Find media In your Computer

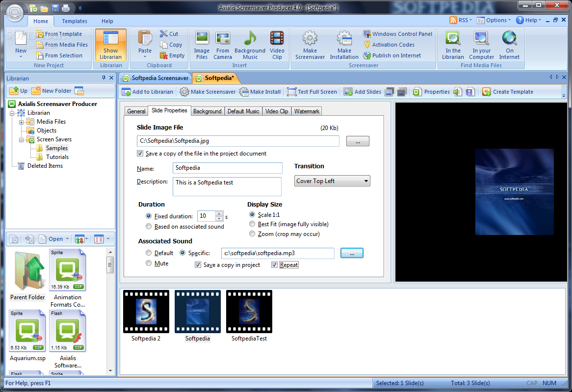482,45
